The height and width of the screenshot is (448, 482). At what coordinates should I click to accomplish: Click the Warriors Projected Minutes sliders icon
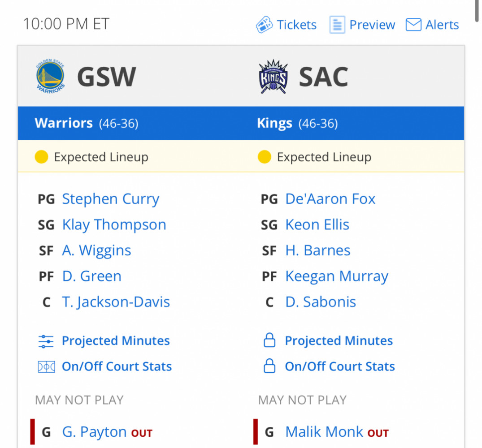click(46, 341)
